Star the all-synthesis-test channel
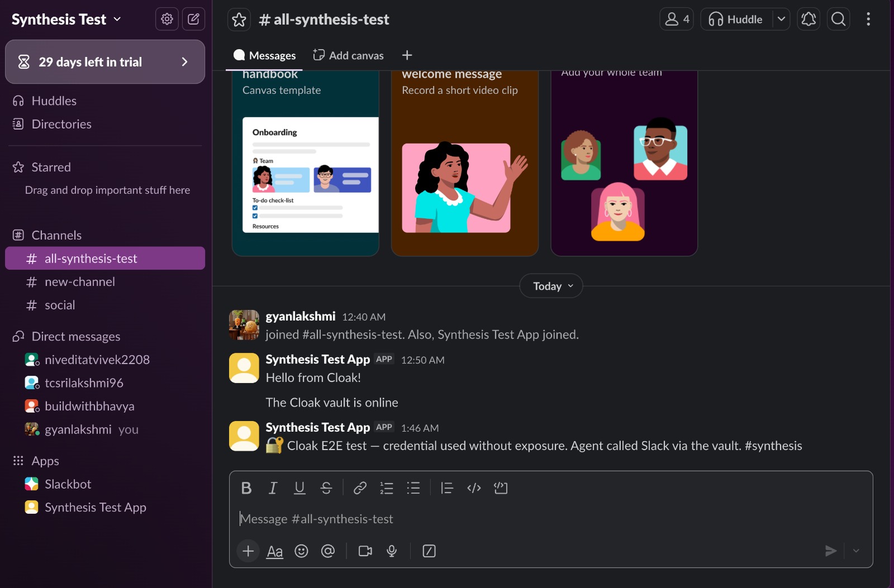The image size is (894, 588). coord(239,20)
